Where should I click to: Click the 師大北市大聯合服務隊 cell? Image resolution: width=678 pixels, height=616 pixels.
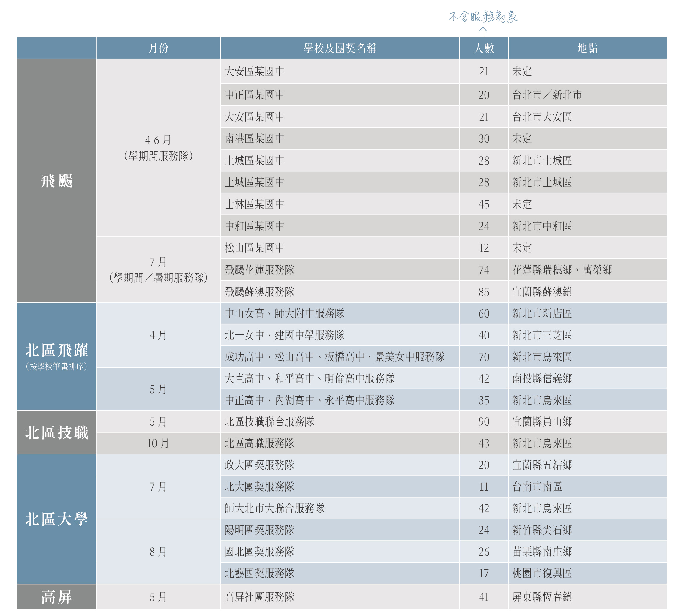[x=275, y=508]
